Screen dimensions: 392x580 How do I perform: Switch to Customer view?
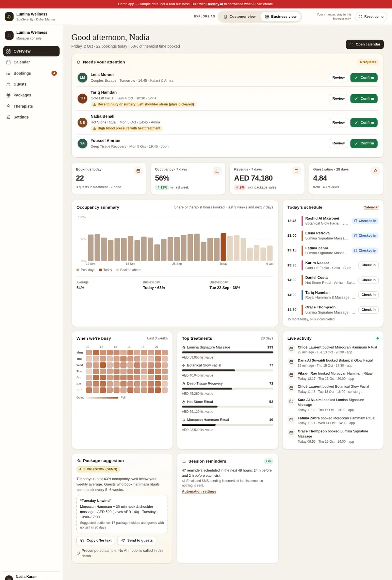(239, 16)
